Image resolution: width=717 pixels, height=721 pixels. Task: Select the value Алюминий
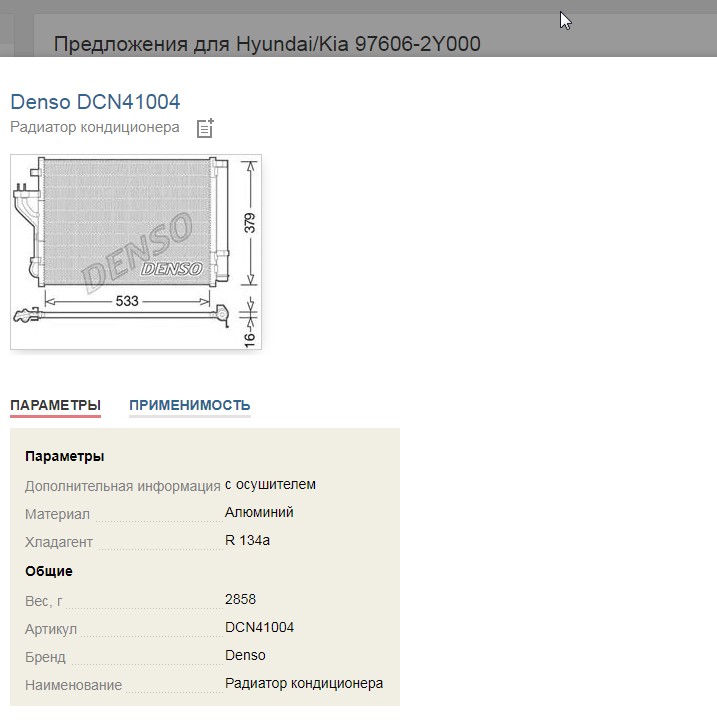[259, 512]
